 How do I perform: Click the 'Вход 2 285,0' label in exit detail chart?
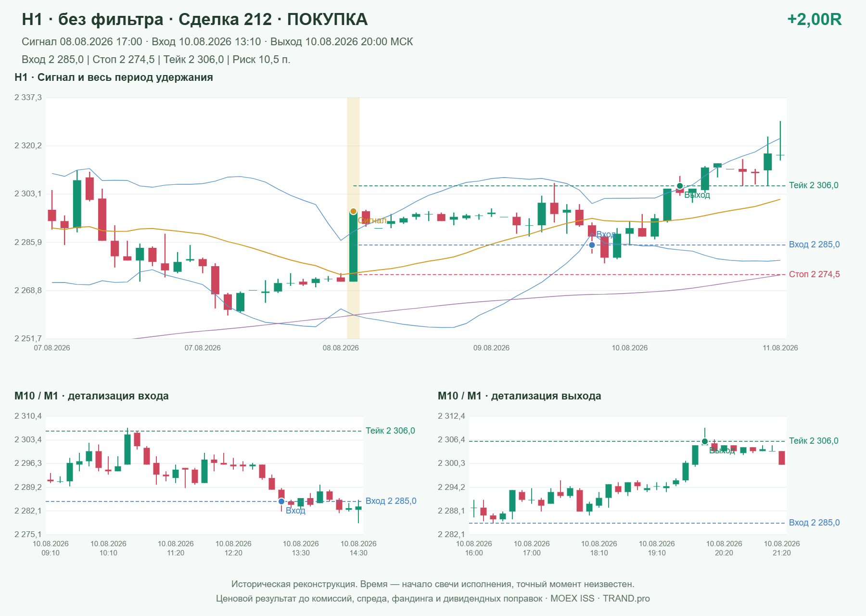click(814, 523)
